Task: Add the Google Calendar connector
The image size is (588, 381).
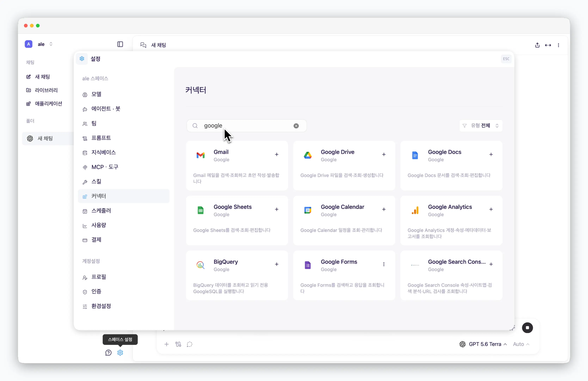Action: [x=384, y=209]
